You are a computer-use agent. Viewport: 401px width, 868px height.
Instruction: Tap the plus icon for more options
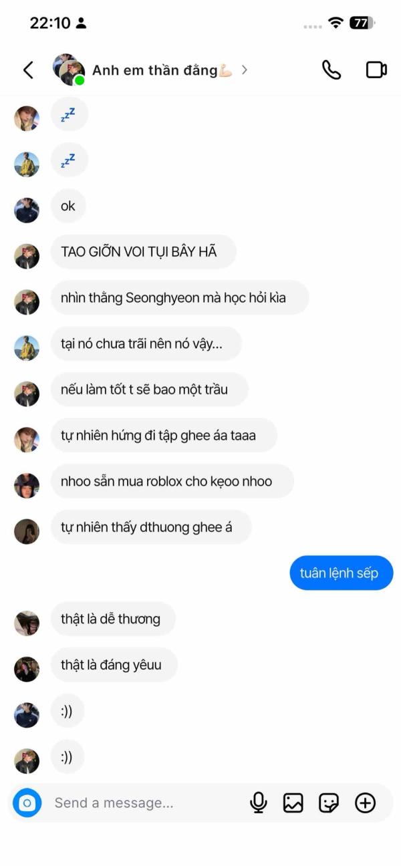[x=365, y=803]
